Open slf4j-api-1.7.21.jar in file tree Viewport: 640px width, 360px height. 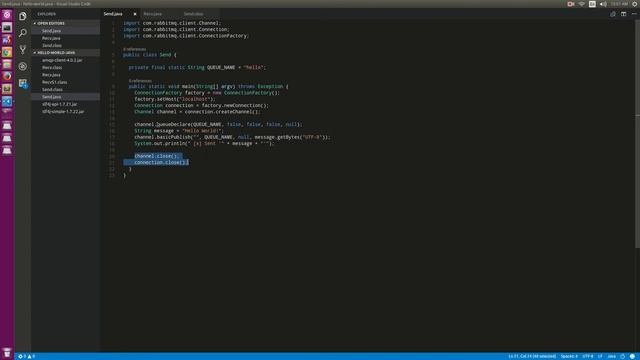[65, 104]
